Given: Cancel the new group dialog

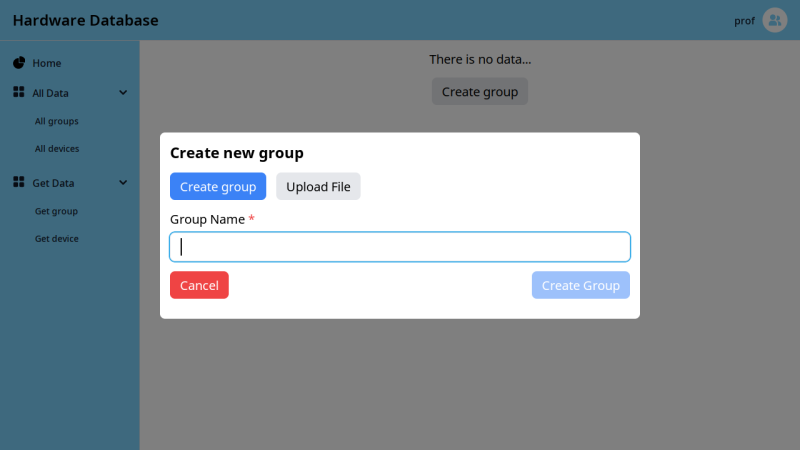Looking at the screenshot, I should tap(199, 285).
